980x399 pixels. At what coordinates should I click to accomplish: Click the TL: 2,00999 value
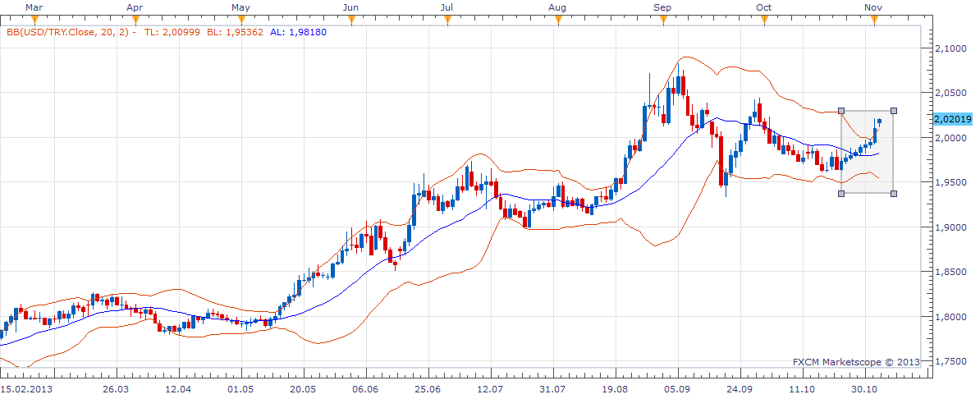171,31
